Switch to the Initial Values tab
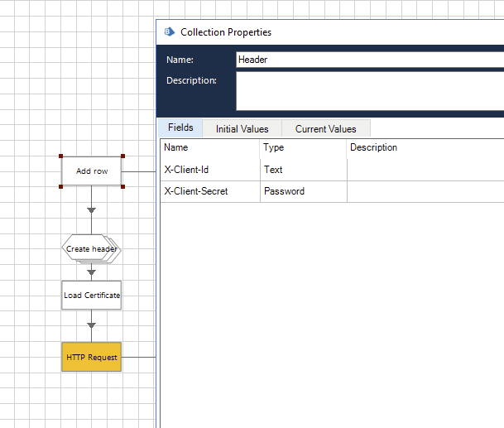 click(242, 129)
